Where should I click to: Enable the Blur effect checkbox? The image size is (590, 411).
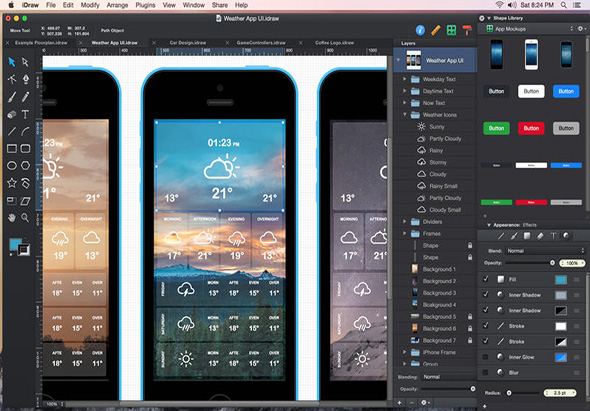(485, 372)
